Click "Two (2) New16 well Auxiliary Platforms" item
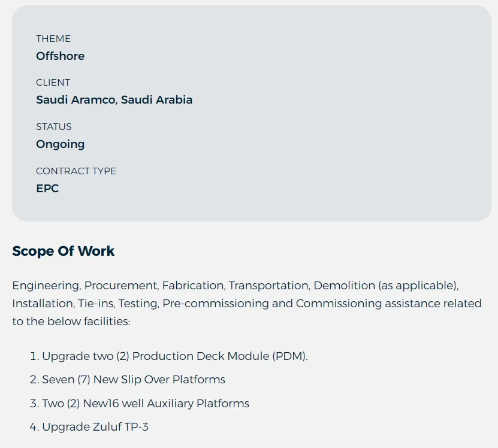Screen dimensions: 498x448 (145, 404)
